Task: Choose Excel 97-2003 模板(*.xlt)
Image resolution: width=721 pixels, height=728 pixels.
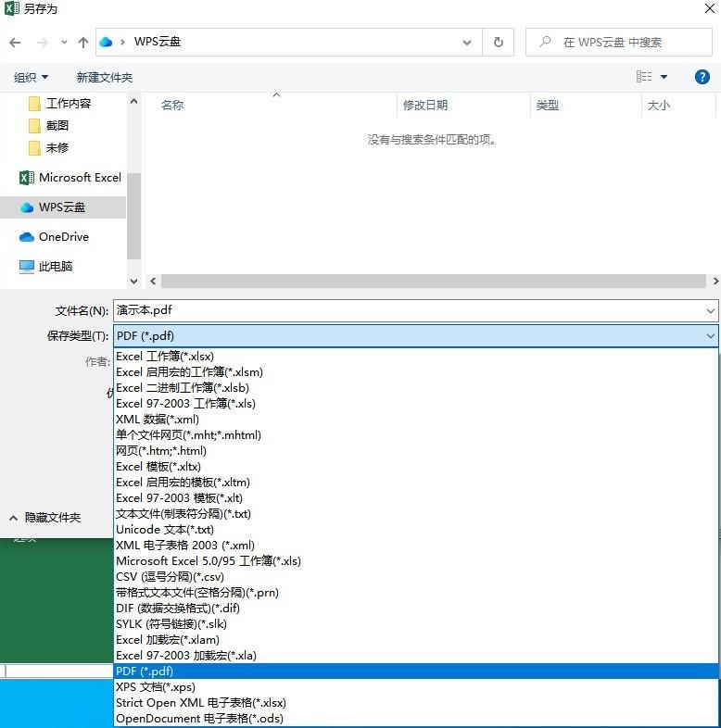Action: (416, 498)
